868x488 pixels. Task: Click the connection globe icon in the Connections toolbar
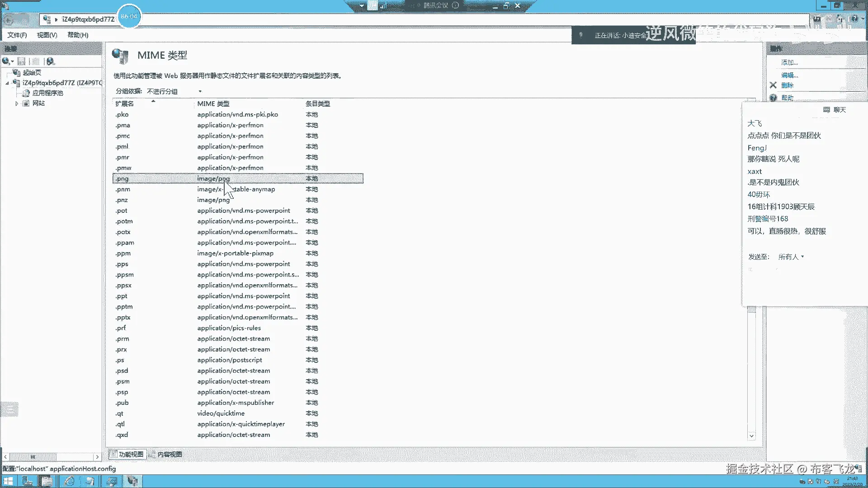click(6, 61)
